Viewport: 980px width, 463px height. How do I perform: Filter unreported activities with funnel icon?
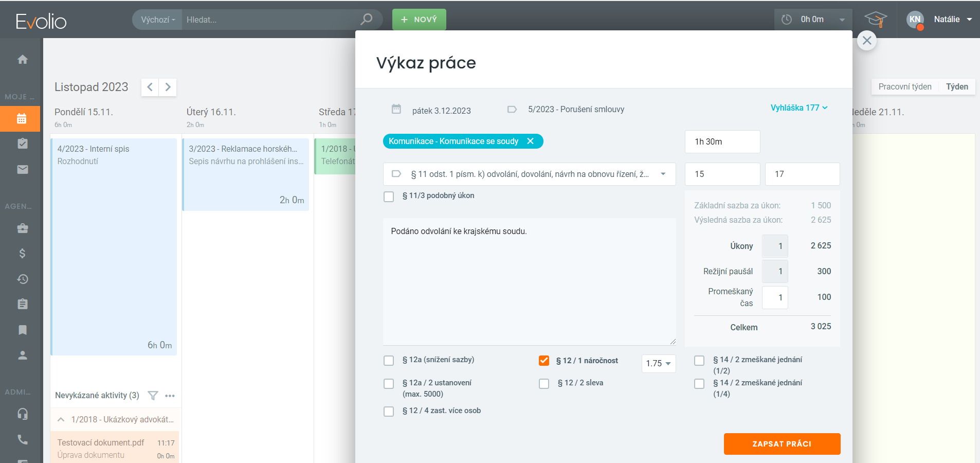[153, 396]
